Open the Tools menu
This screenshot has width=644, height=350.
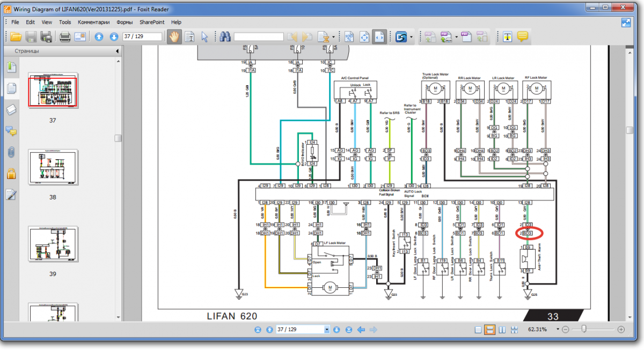[x=65, y=23]
